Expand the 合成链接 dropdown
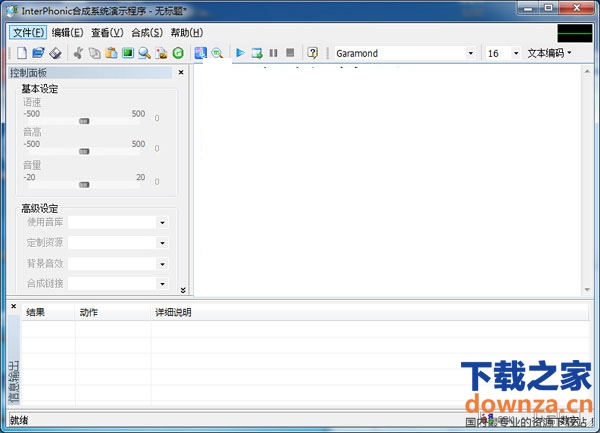This screenshot has height=433, width=600. (x=162, y=284)
